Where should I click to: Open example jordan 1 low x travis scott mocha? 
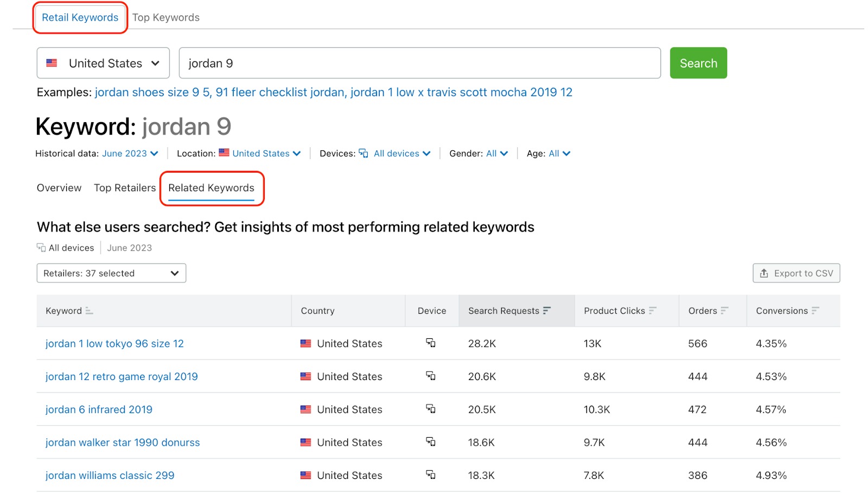(461, 92)
